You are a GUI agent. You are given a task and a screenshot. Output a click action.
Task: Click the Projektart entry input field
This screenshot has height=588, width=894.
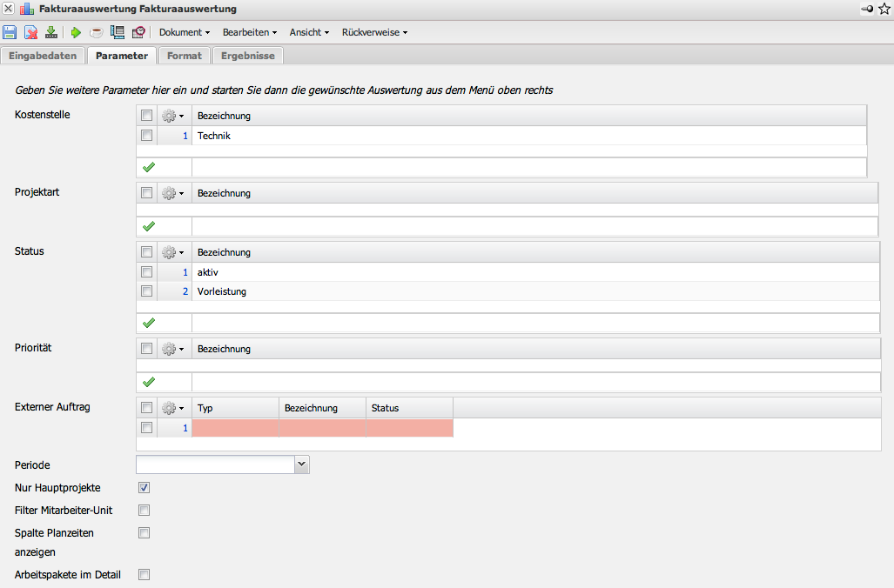(x=534, y=226)
